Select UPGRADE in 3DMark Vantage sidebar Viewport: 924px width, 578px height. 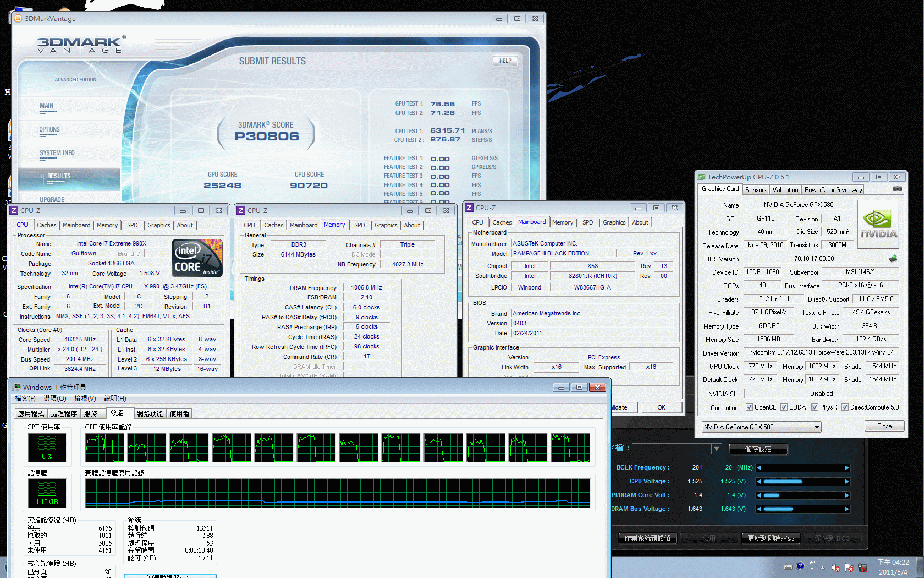pyautogui.click(x=52, y=200)
